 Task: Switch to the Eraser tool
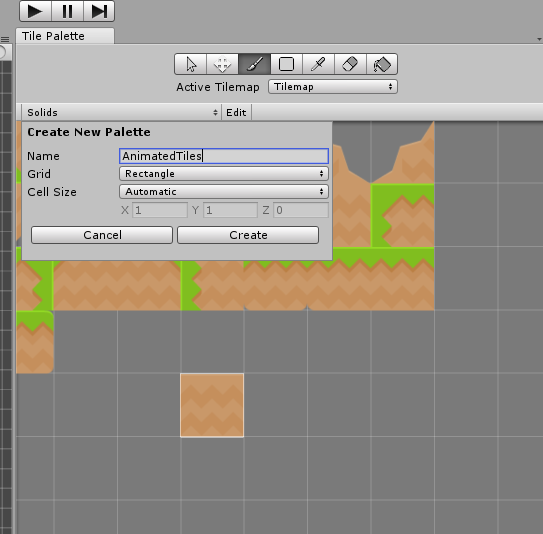[350, 64]
